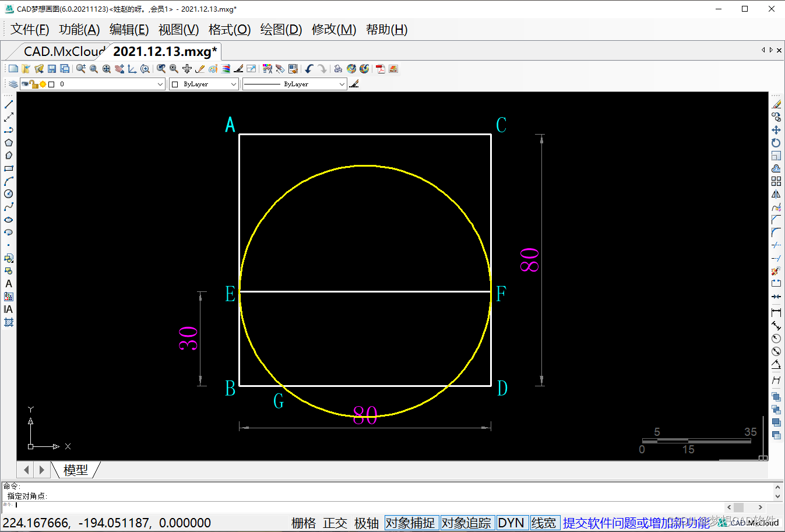Click the Print icon in the toolbar
Screen dimensions: 785x532
click(x=339, y=69)
